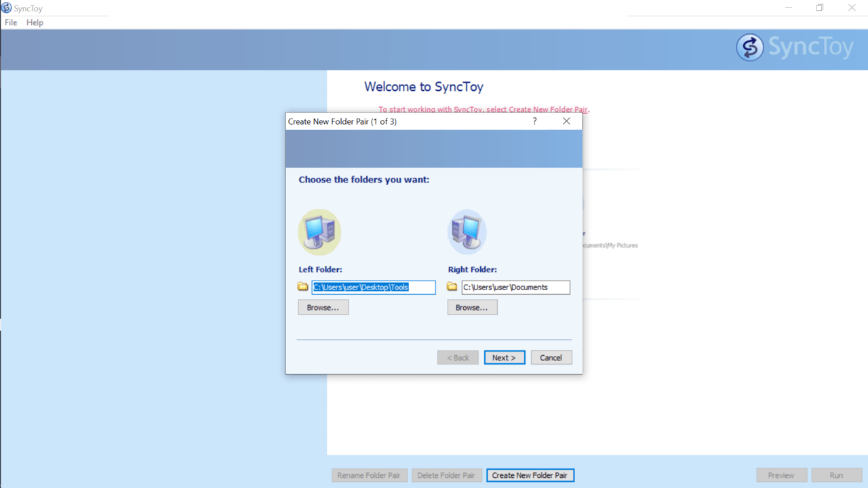Browse for the Right Folder
Viewport: 868px width, 488px height.
[472, 307]
